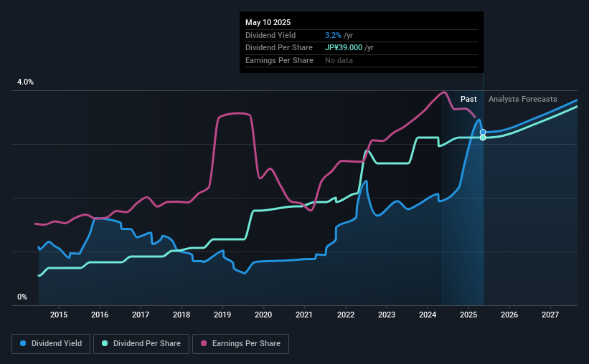589x364 pixels.
Task: Click the 2026 x-axis label
Action: click(510, 315)
